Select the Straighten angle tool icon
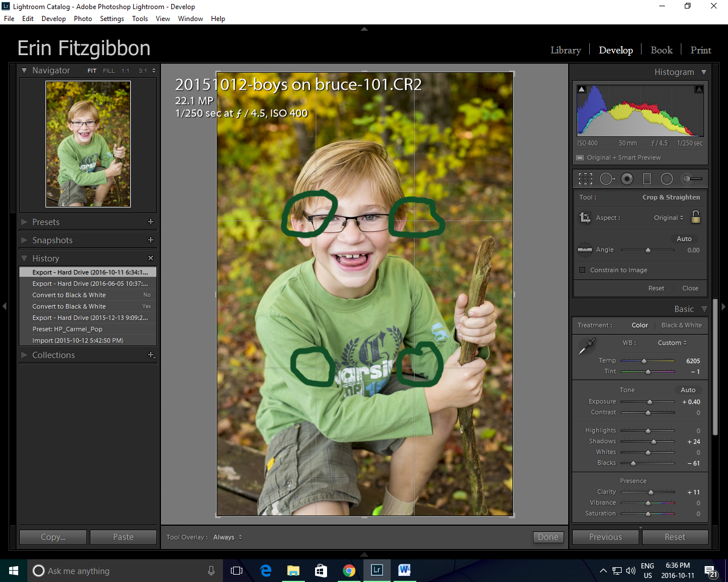 [x=585, y=250]
